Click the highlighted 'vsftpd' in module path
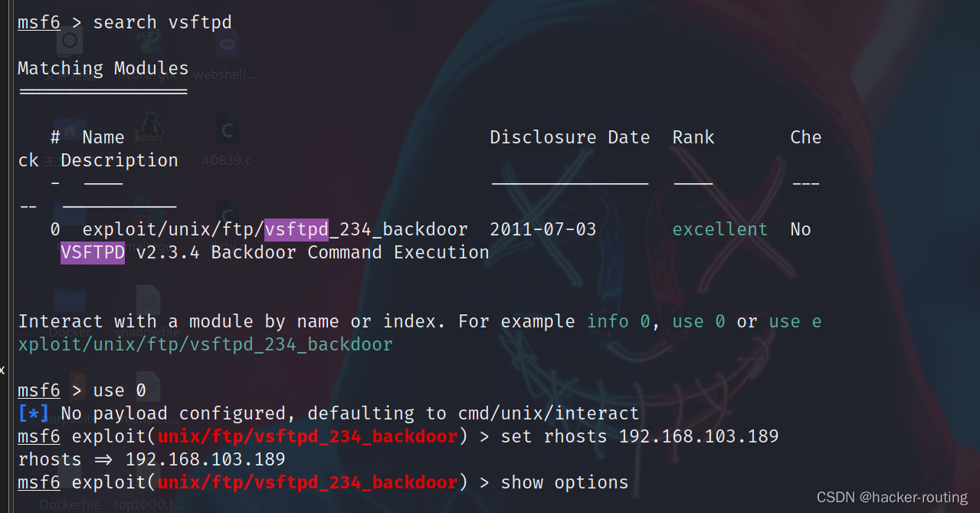The image size is (980, 513). [297, 229]
